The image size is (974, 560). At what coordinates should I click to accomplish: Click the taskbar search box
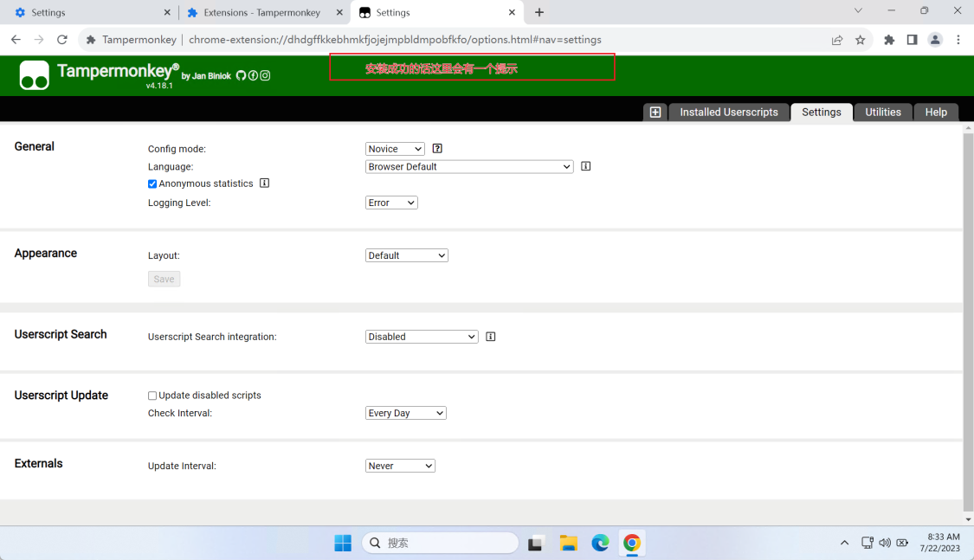point(440,544)
